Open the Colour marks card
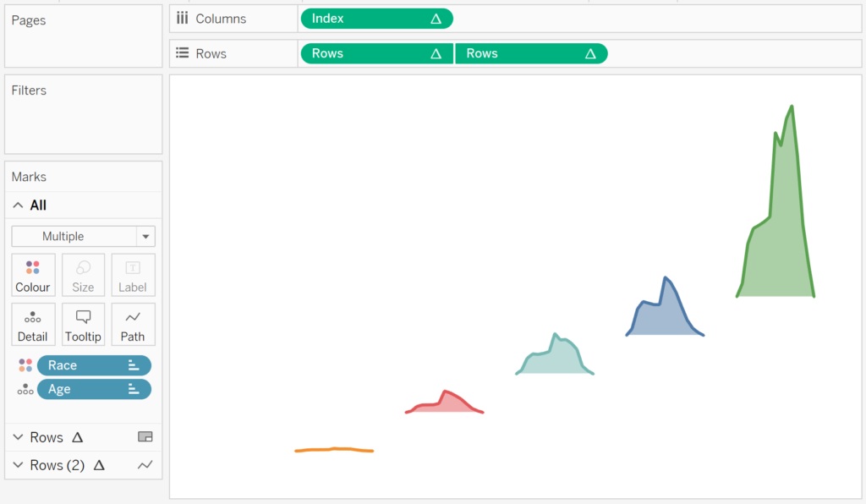Screen dimensions: 866x504 (x=33, y=275)
